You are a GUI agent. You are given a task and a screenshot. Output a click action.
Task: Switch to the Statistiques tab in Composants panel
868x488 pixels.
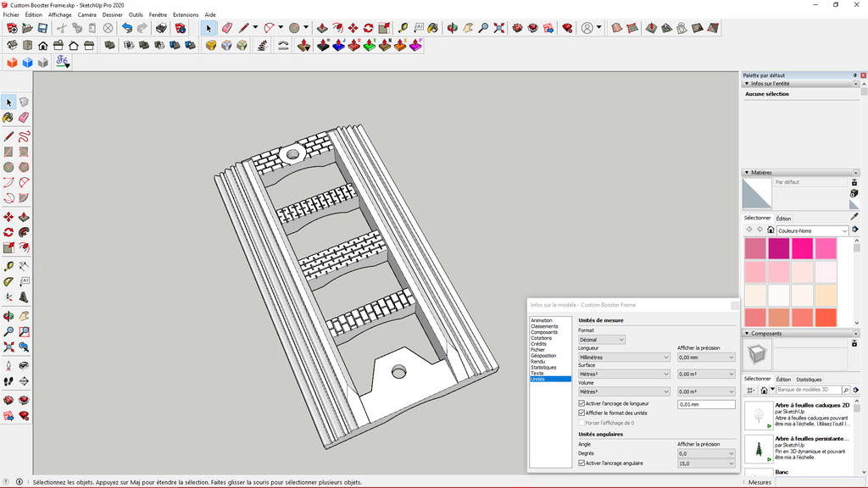[x=809, y=380]
